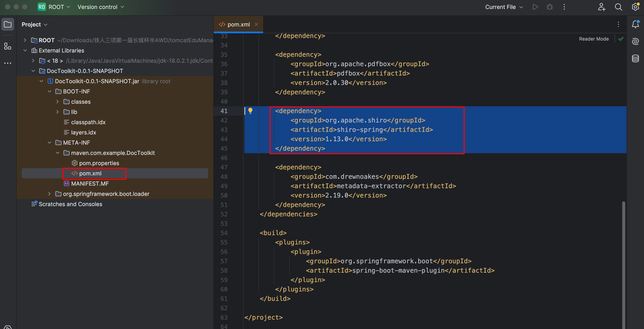This screenshot has width=644, height=329.
Task: Select the pom.xml tab
Action: (237, 24)
